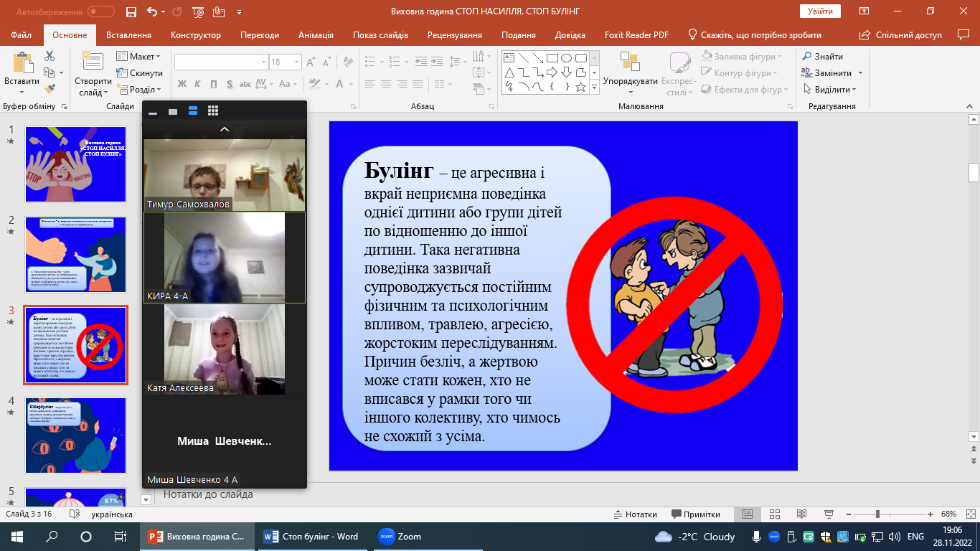Customize the Quick Access Toolbar dropdown
980x551 pixels.
click(239, 11)
